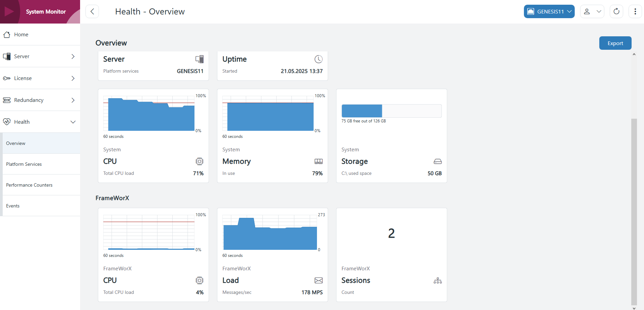The height and width of the screenshot is (310, 644).
Task: Click the Storage used space progress bar
Action: pyautogui.click(x=392, y=111)
